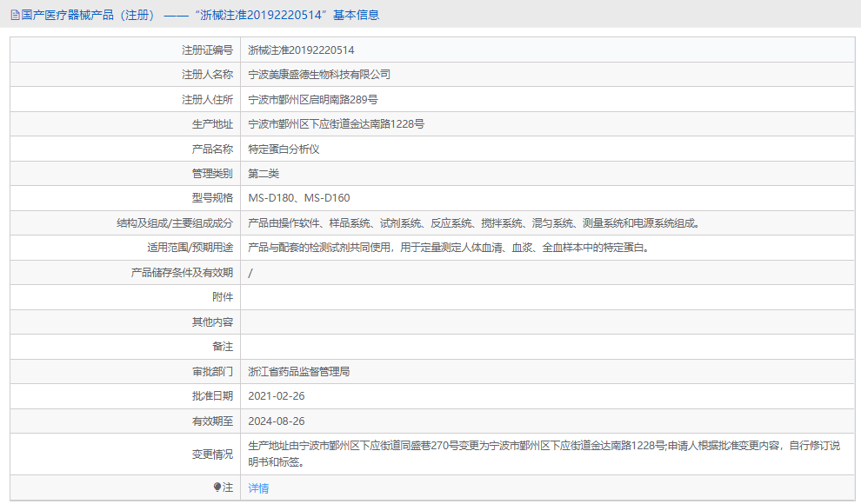Viewport: 861px width, 504px height.
Task: Click the document icon before the page title
Action: coord(12,15)
